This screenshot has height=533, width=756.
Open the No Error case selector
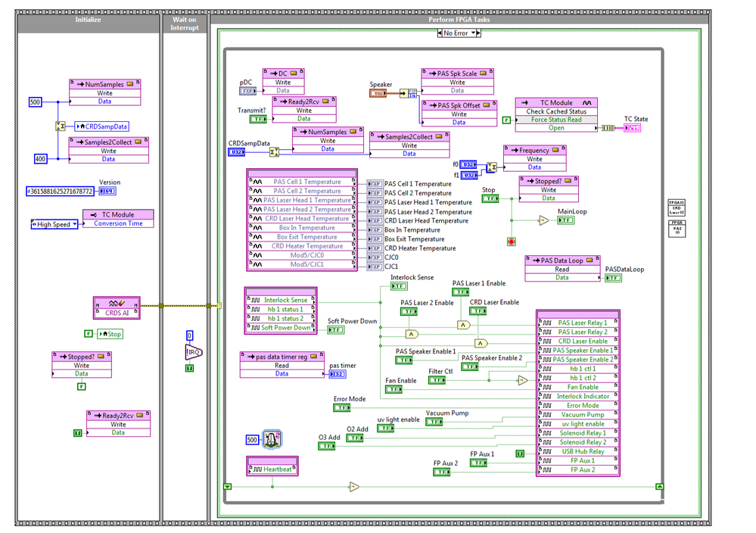[x=459, y=33]
